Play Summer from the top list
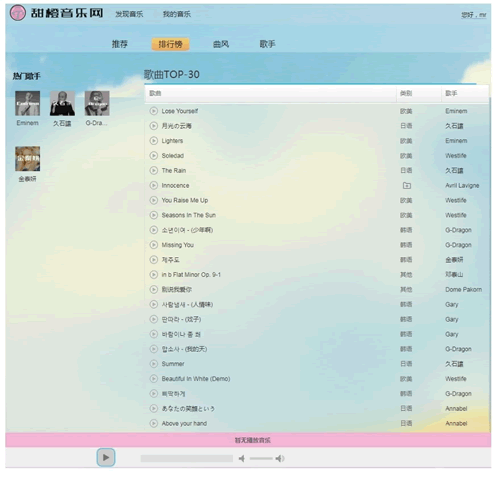 click(x=153, y=364)
